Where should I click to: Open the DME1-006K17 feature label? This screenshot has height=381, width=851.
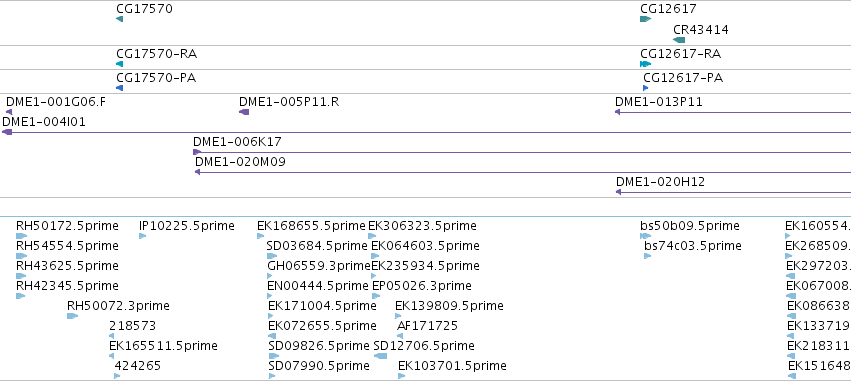point(237,142)
